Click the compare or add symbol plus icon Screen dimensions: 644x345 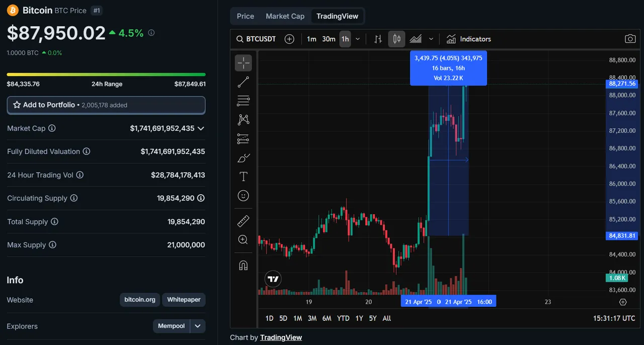(x=289, y=39)
